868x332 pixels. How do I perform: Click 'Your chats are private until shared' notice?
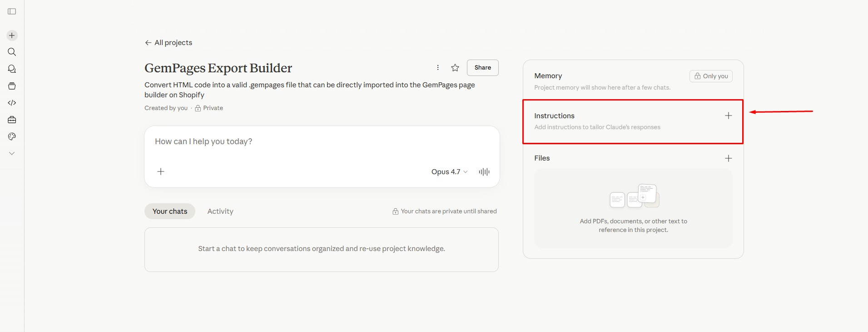445,211
